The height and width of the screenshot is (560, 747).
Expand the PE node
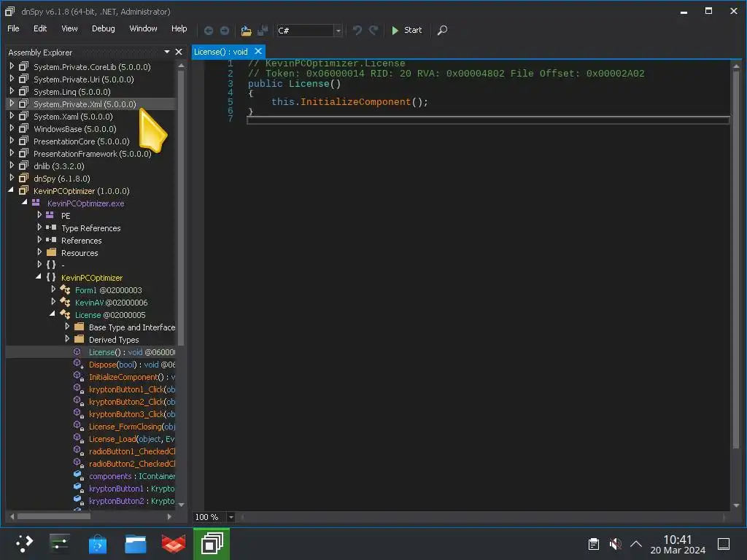39,215
